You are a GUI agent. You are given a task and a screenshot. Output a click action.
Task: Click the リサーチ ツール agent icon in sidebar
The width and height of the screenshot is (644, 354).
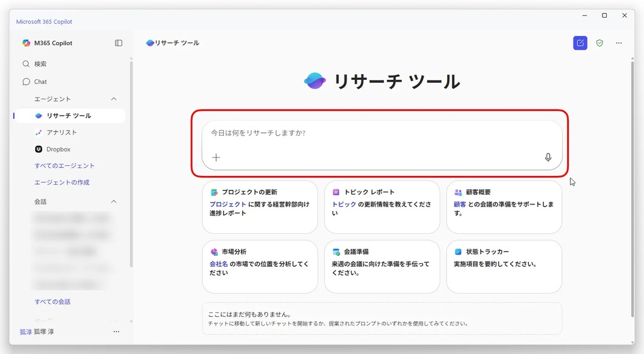coord(38,116)
